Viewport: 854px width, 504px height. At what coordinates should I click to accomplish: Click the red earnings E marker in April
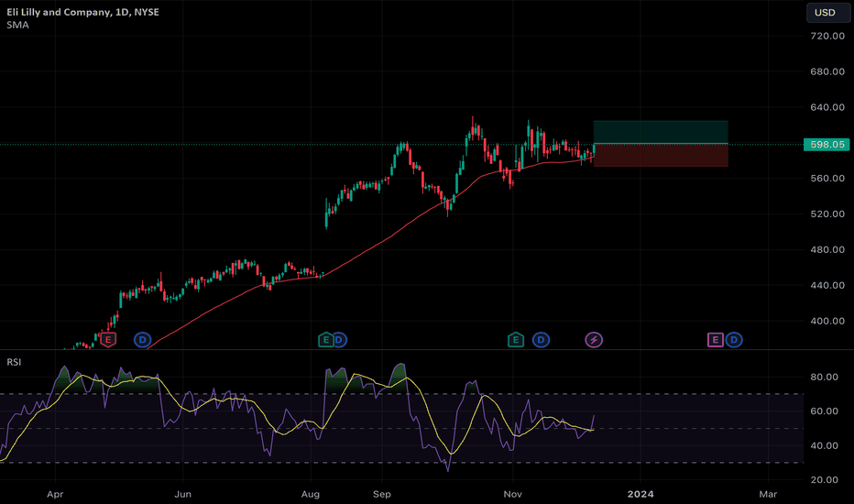108,340
